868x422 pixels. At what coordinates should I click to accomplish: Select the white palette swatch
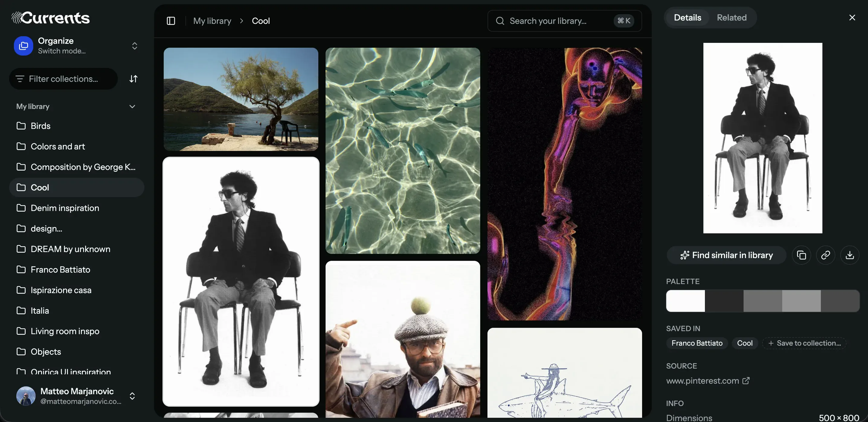(685, 301)
